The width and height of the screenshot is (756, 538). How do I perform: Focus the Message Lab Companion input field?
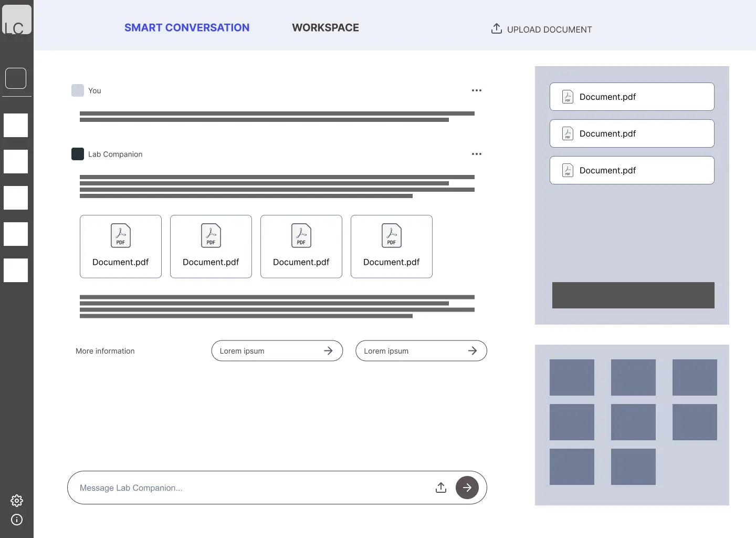tap(252, 488)
